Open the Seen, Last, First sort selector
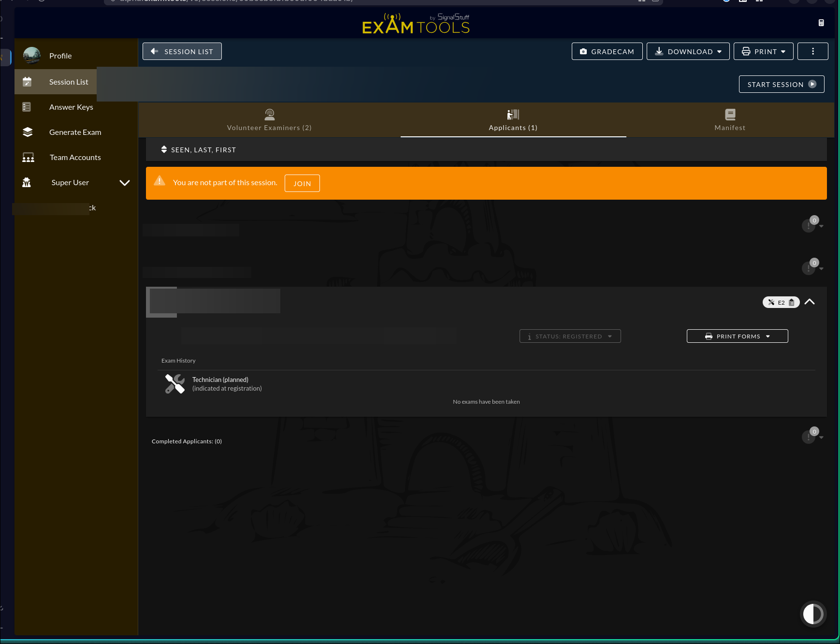Screen dimensions: 840x644 point(199,150)
